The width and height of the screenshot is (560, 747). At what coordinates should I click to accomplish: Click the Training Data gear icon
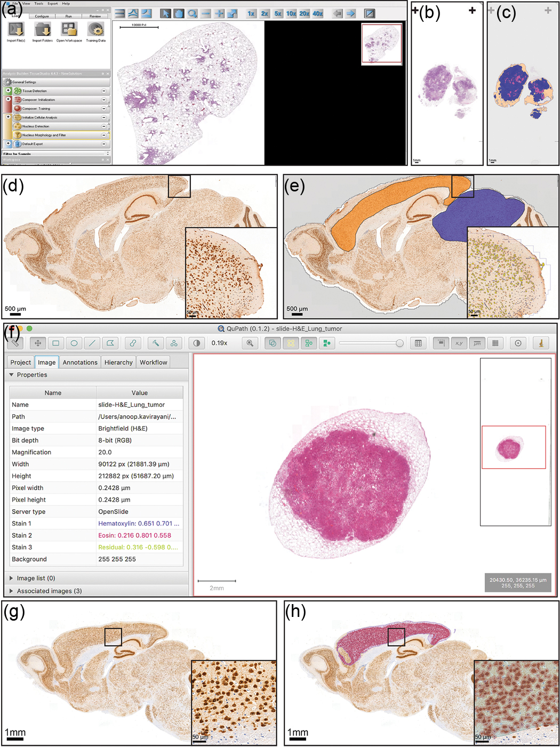point(96,29)
